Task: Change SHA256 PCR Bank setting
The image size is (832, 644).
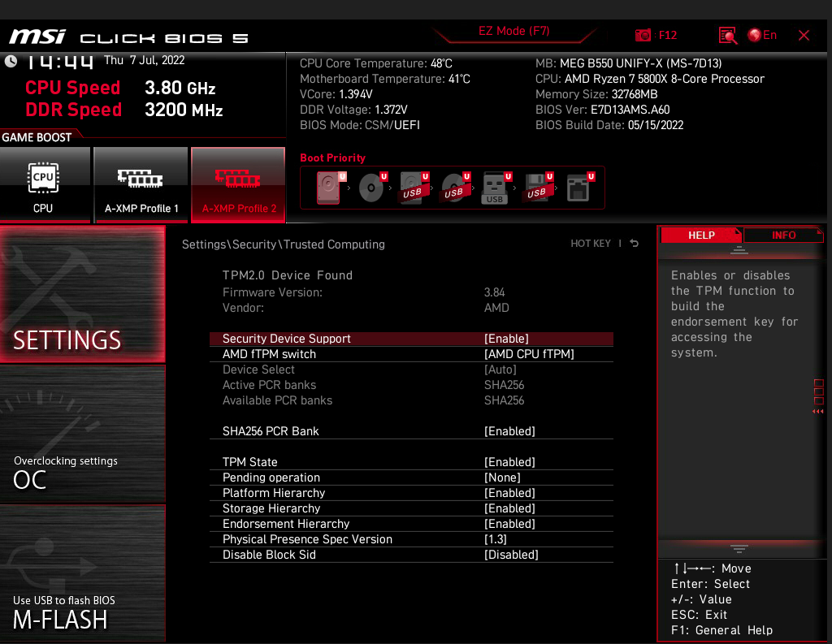Action: (411, 430)
